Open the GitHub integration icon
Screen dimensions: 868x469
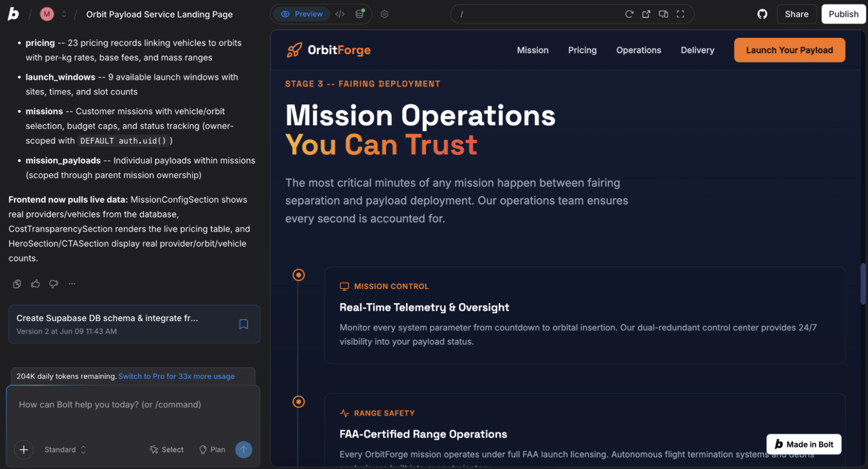click(x=762, y=14)
